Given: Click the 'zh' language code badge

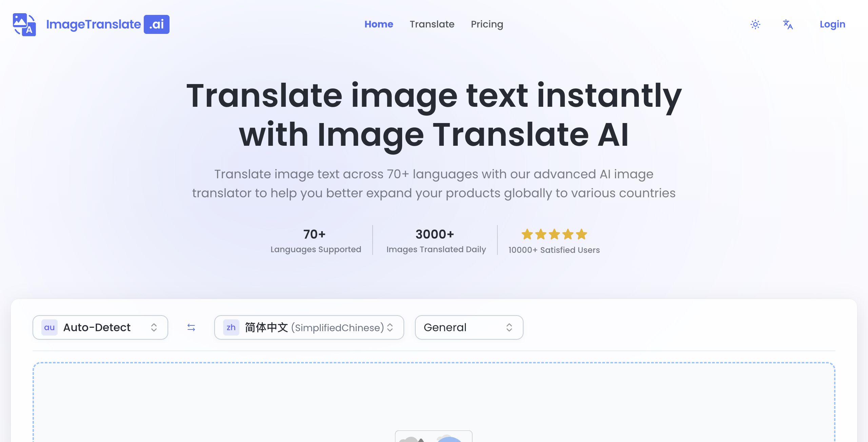Looking at the screenshot, I should point(231,327).
